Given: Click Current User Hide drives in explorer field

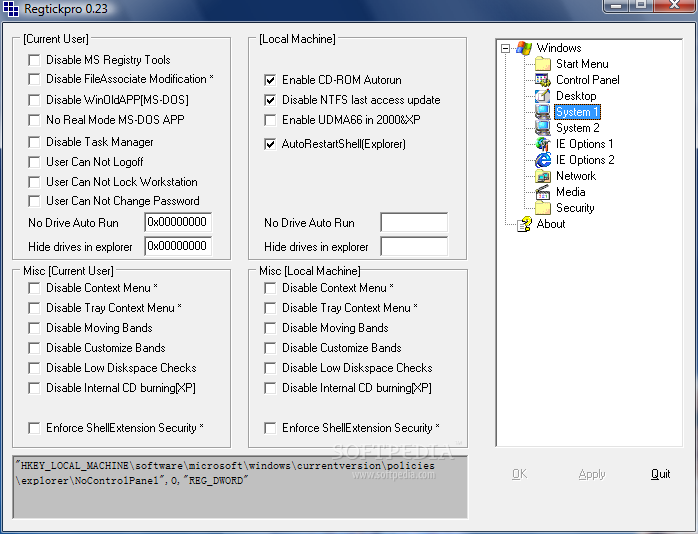Looking at the screenshot, I should coord(178,246).
